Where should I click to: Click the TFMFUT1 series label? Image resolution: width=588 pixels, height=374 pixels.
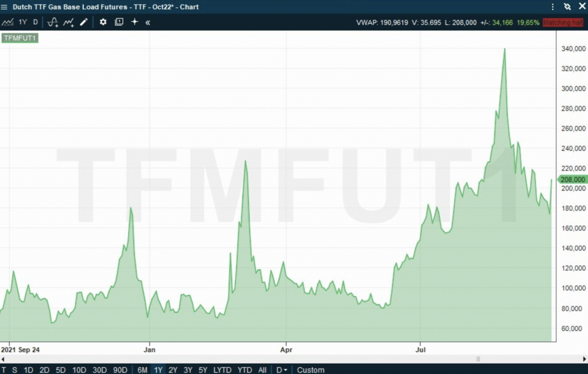[20, 38]
